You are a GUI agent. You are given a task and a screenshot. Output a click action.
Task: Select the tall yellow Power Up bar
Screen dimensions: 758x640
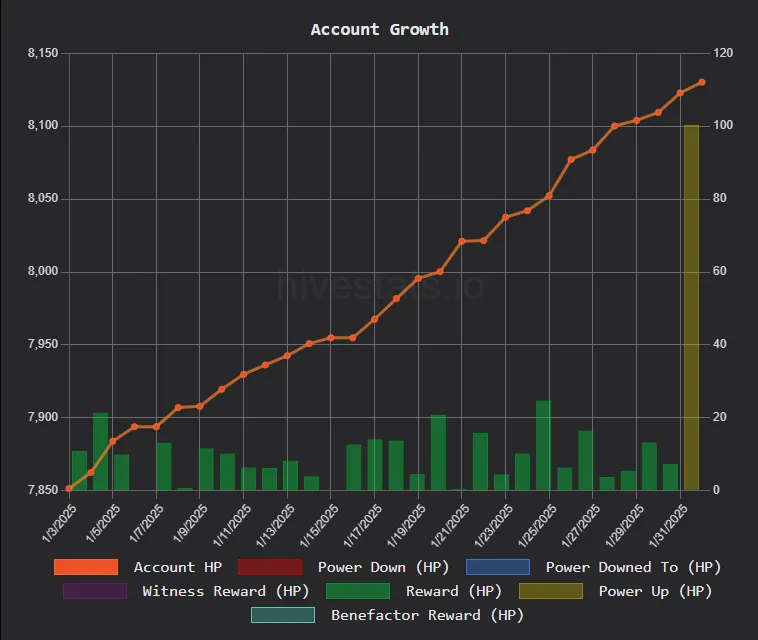pyautogui.click(x=691, y=307)
